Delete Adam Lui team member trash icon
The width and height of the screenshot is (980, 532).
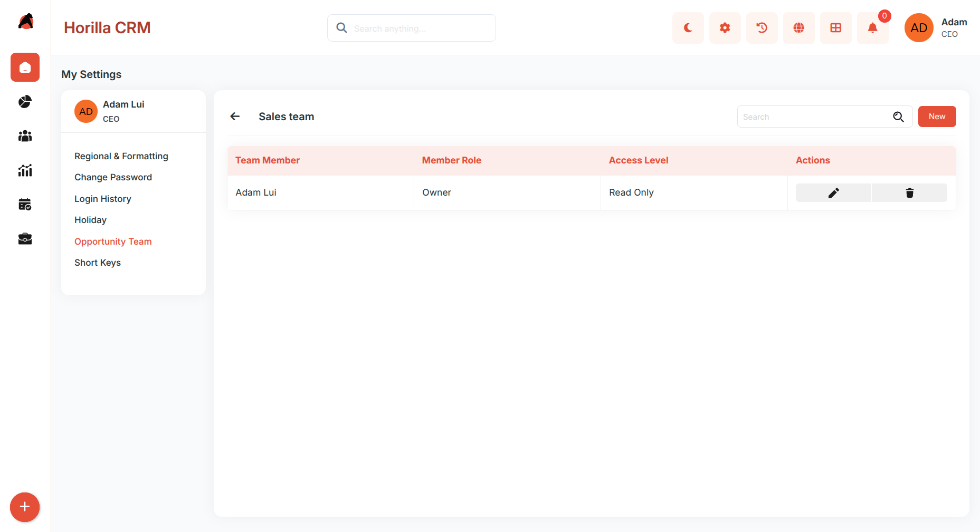(x=909, y=193)
